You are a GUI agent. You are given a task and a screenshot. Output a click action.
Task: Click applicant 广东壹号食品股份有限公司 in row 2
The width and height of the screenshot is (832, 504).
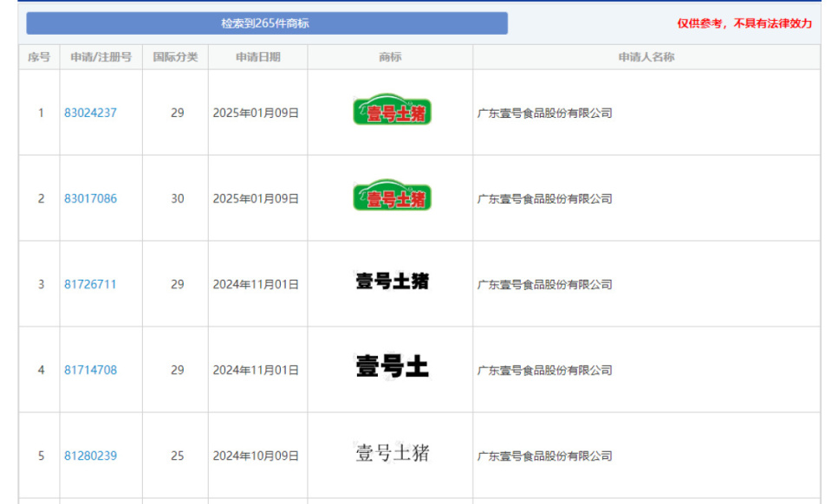[545, 198]
